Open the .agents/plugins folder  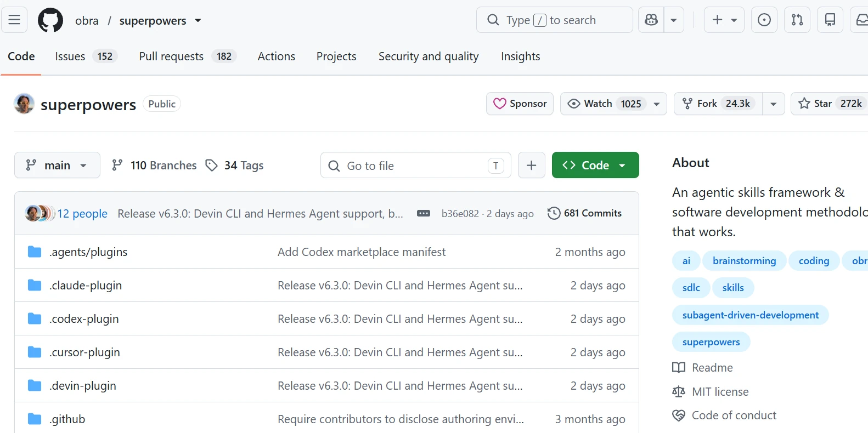tap(88, 252)
